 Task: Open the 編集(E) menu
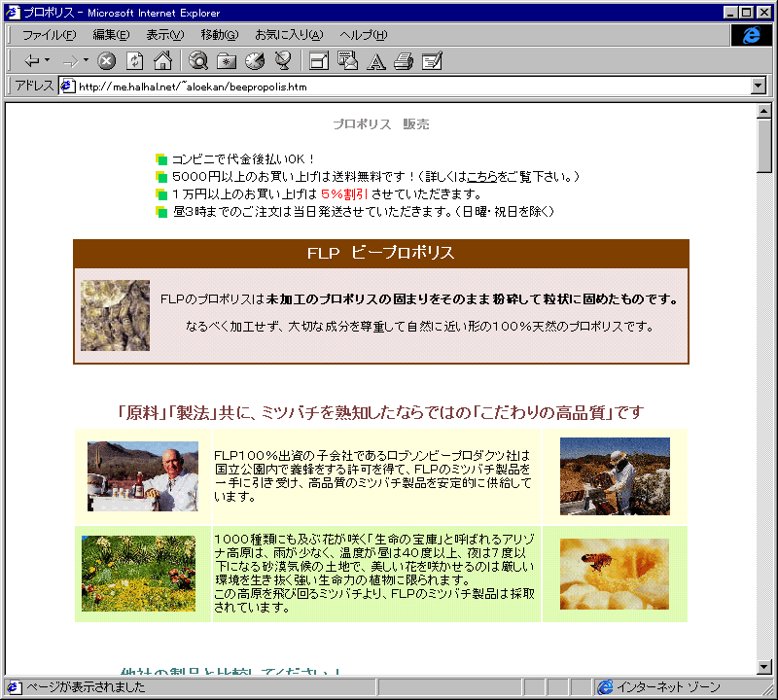(111, 35)
